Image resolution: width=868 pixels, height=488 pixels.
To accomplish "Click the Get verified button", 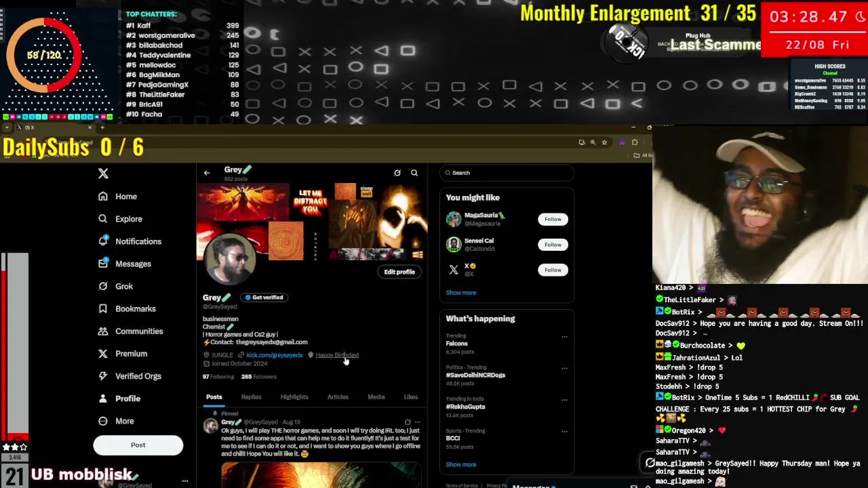I will click(264, 298).
